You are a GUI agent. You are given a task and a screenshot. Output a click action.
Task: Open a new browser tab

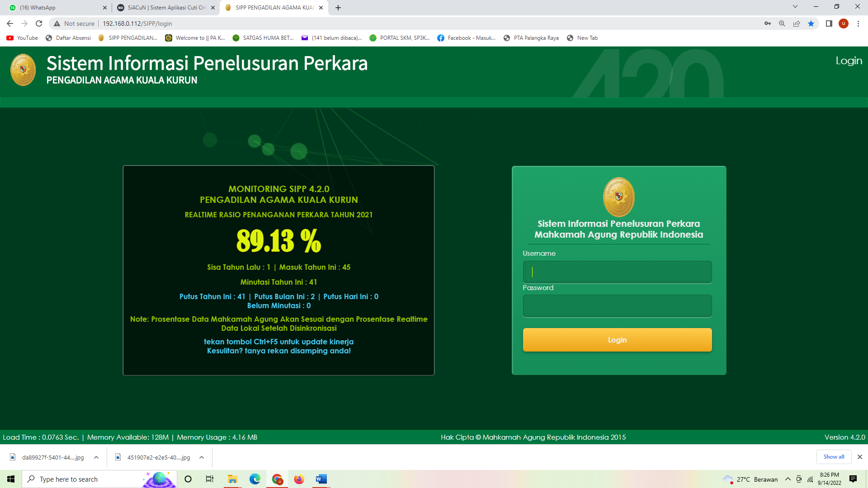[x=338, y=8]
